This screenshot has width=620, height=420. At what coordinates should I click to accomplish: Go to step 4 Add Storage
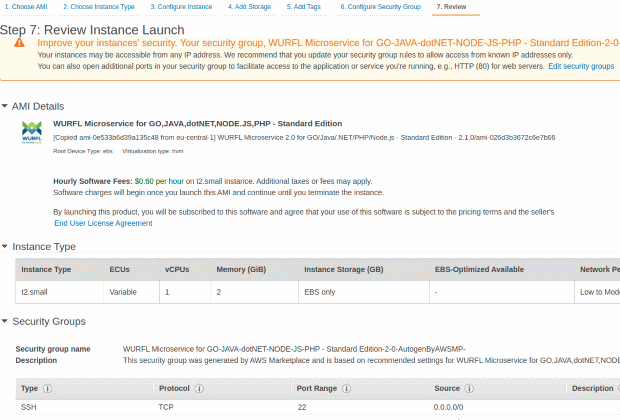[x=249, y=7]
